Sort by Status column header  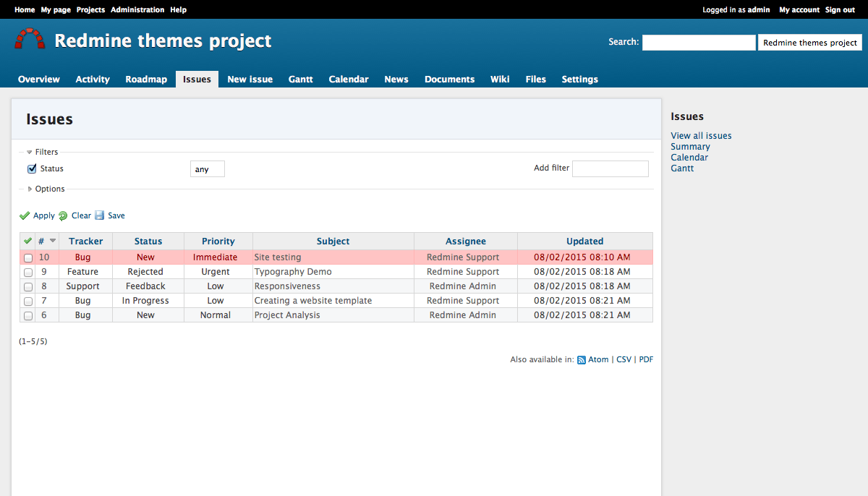[148, 241]
